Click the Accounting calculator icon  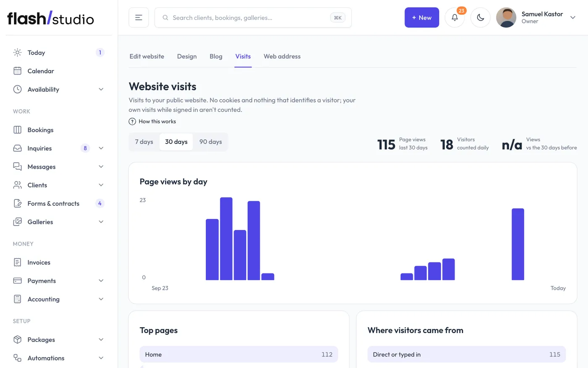pos(17,299)
